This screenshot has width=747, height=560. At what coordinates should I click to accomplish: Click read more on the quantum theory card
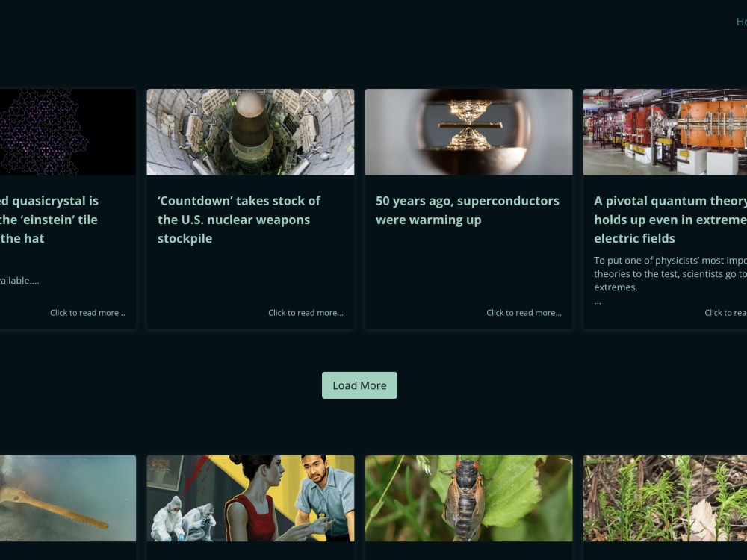click(725, 313)
